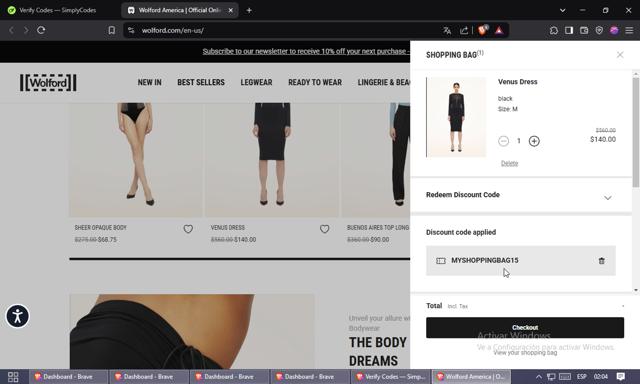Open Venus Dress thumbnail in shopping bag
The image size is (640, 384).
tap(456, 117)
